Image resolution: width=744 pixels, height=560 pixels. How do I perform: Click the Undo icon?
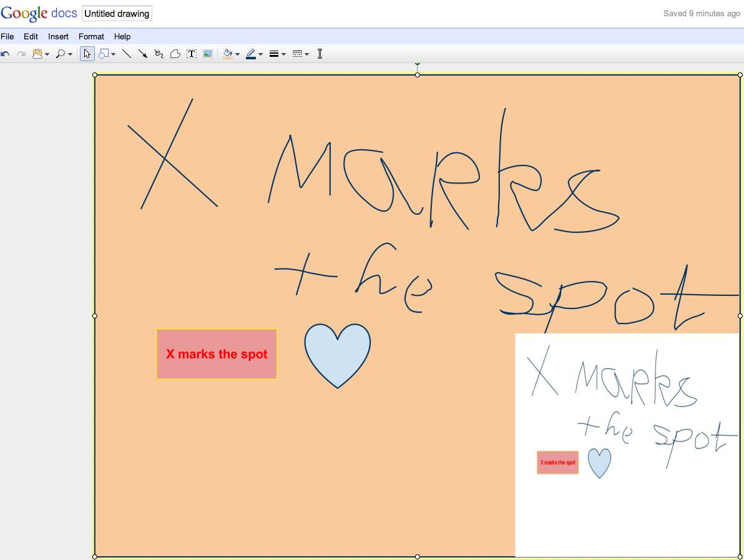(x=6, y=54)
